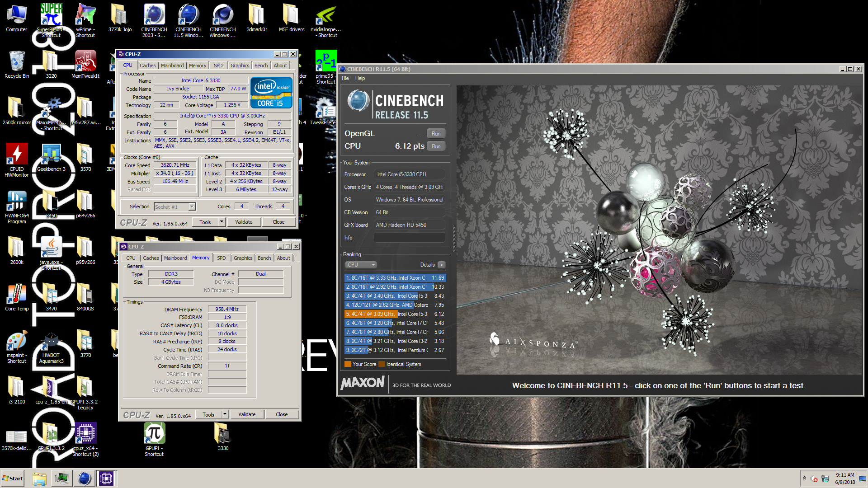The image size is (868, 488).
Task: Expand ranking Details arrow in Cinebench
Action: point(442,265)
